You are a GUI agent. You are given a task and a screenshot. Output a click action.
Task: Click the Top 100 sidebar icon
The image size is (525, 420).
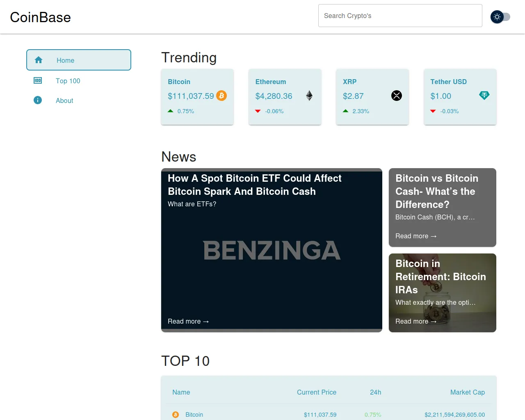(38, 80)
